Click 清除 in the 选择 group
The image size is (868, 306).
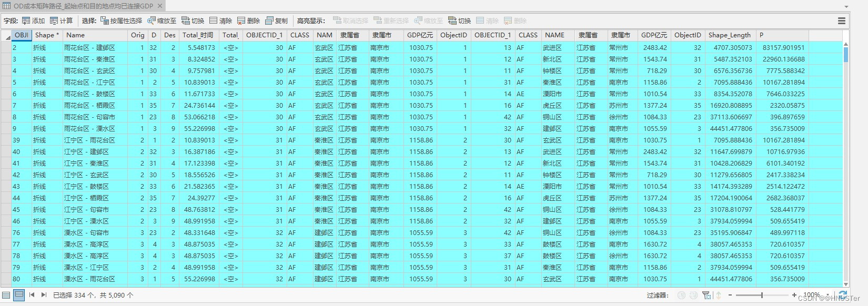[x=221, y=21]
